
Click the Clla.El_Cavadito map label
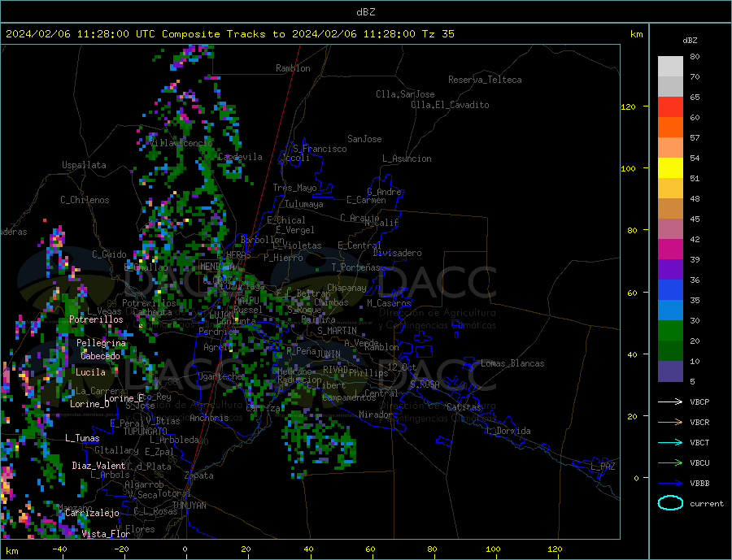coord(450,105)
